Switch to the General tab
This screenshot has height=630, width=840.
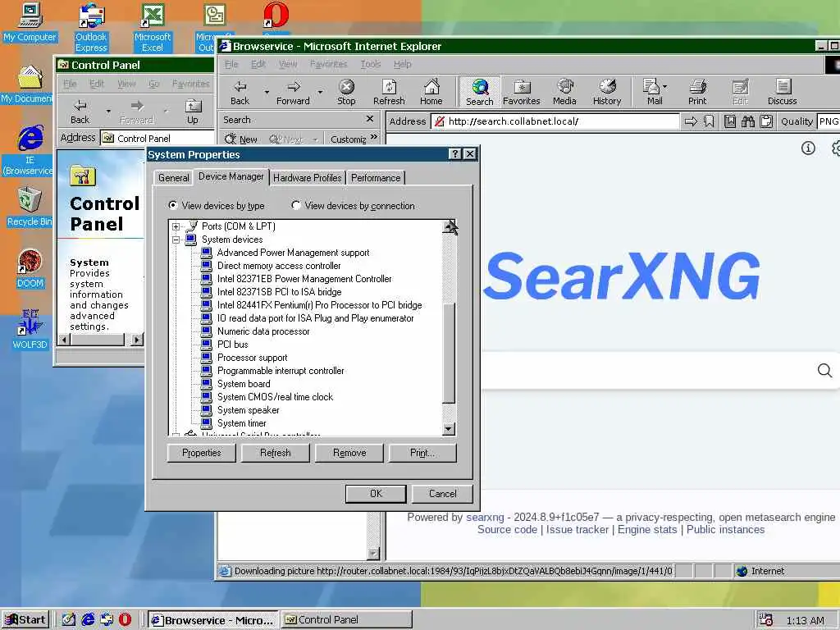174,178
